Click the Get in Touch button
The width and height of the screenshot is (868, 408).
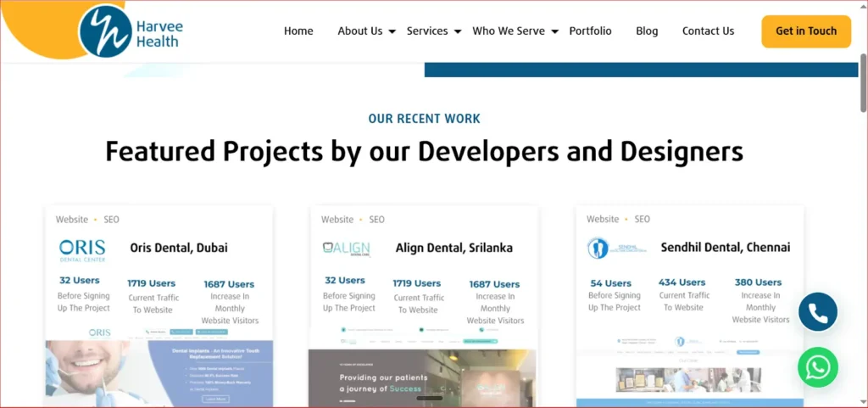pyautogui.click(x=806, y=31)
